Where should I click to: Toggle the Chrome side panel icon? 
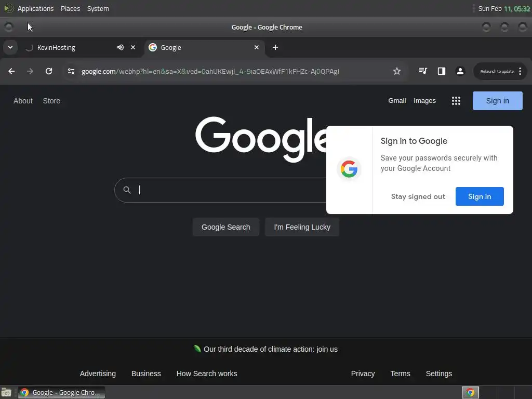point(442,71)
